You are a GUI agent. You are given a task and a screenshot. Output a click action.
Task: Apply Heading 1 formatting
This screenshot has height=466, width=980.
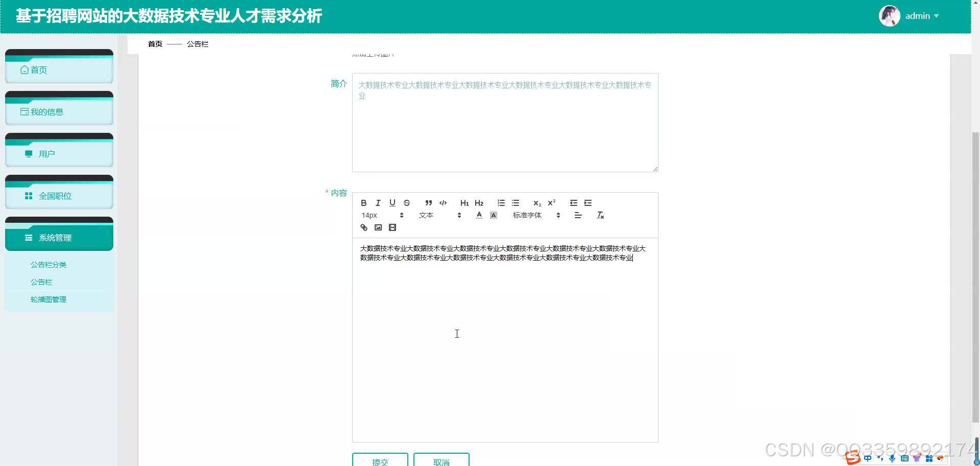pyautogui.click(x=464, y=203)
